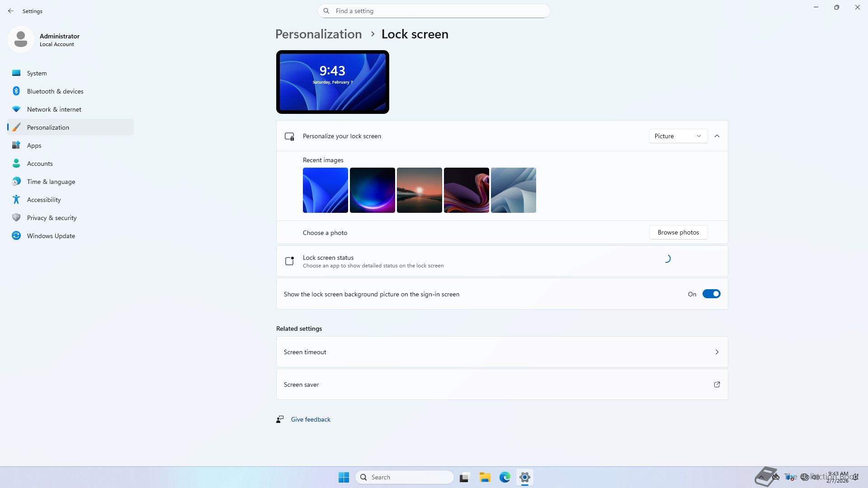Click the back arrow in Settings
This screenshot has width=868, height=488.
[x=11, y=11]
